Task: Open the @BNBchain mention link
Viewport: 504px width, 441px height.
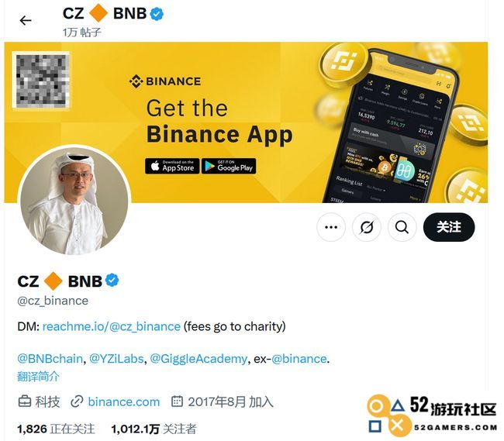Action: point(50,358)
